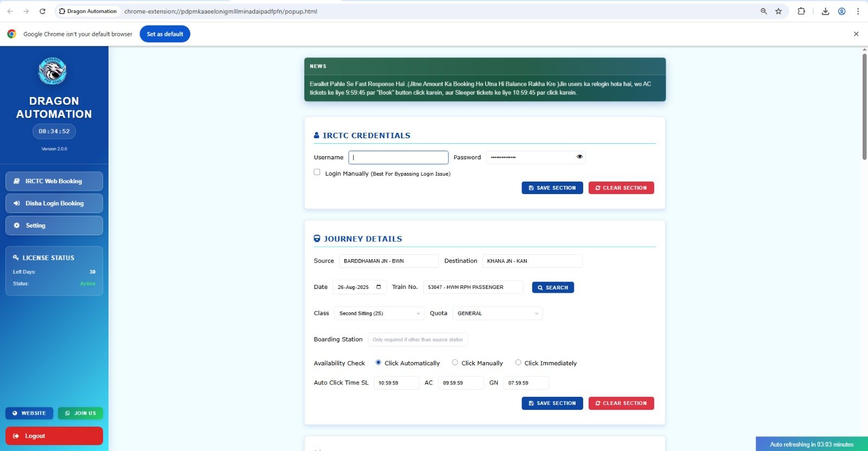Screen dimensions: 868x451
Task: Open IRCTC Web Booking menu item
Action: coord(54,182)
